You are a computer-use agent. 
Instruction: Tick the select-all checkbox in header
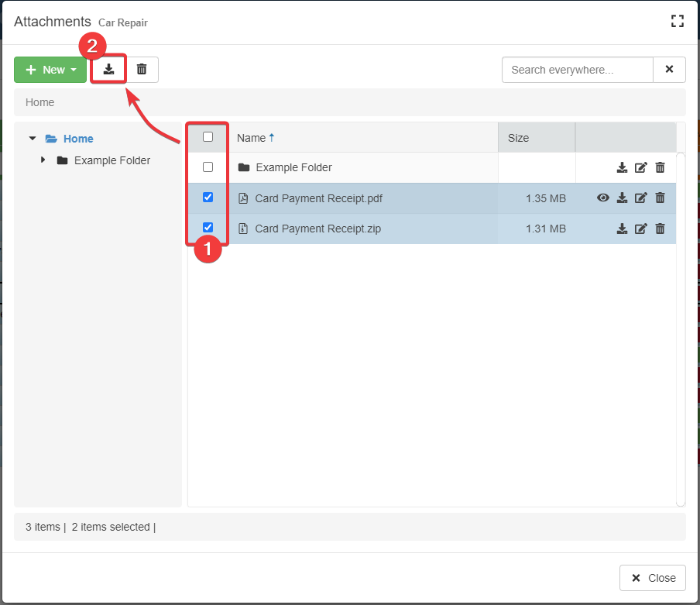point(208,137)
